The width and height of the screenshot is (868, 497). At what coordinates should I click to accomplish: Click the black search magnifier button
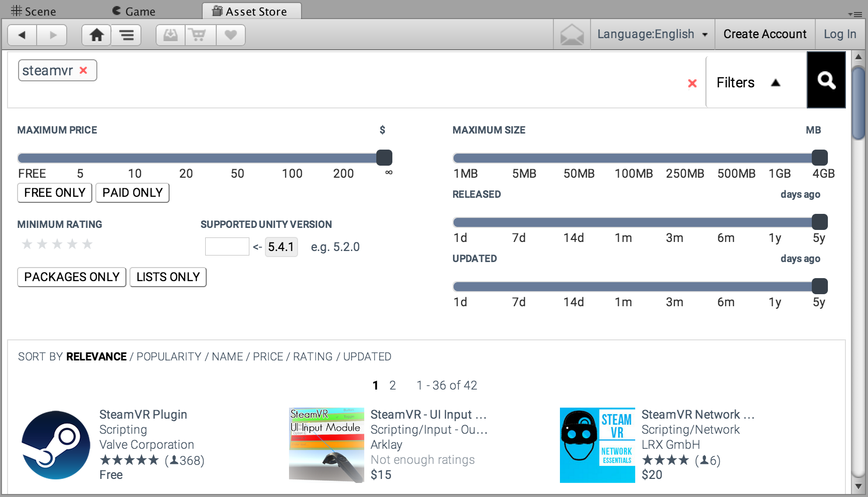coord(826,80)
